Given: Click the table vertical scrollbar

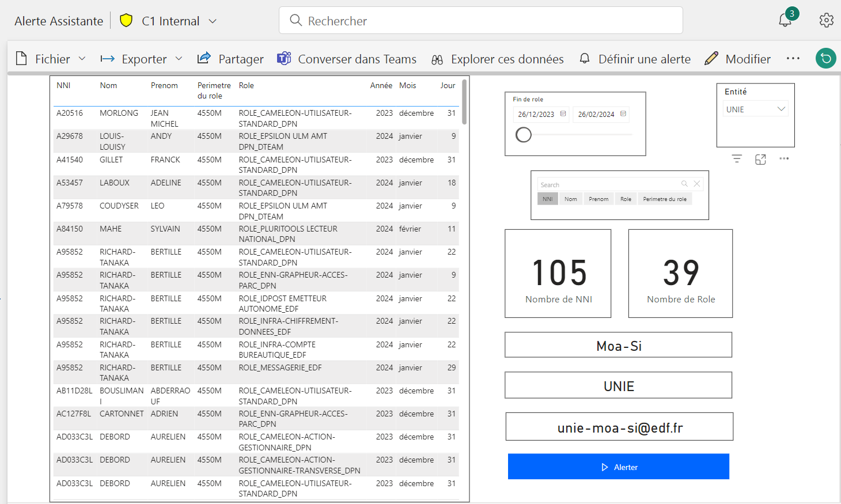Looking at the screenshot, I should pos(464,102).
